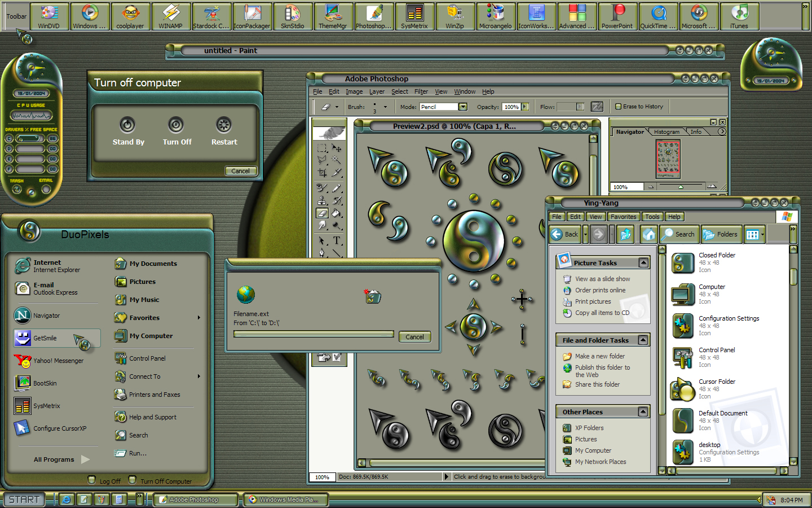
Task: Switch to the Histogram tab
Action: pos(667,132)
